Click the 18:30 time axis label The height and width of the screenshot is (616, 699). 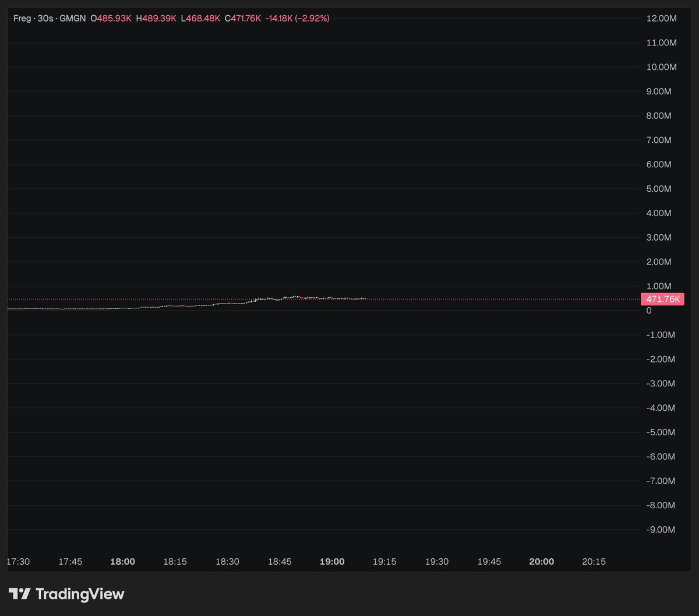[x=228, y=562]
